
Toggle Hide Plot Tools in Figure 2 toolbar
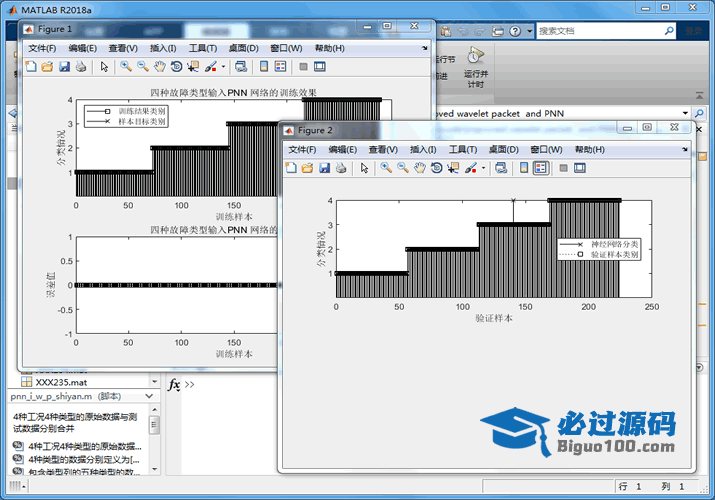point(564,168)
